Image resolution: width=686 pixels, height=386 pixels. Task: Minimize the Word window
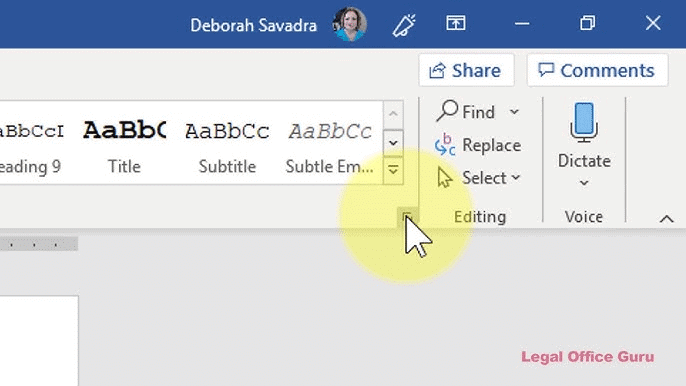[x=522, y=24]
